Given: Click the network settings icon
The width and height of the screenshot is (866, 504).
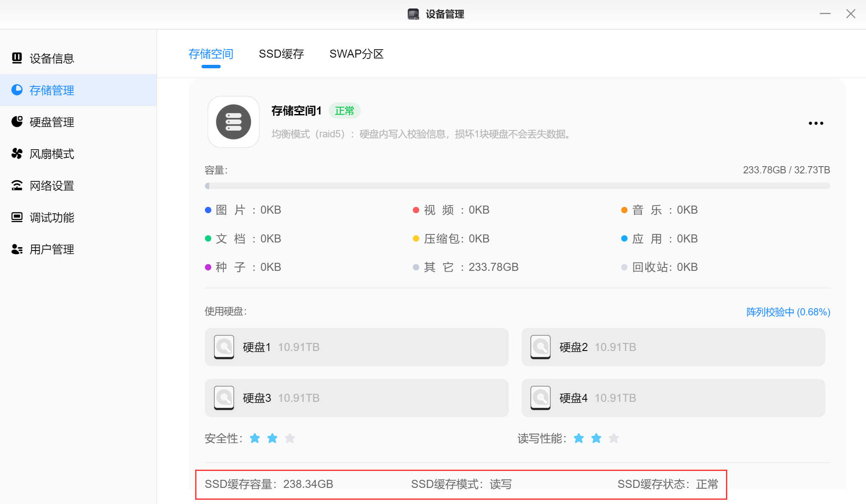Looking at the screenshot, I should click(17, 185).
